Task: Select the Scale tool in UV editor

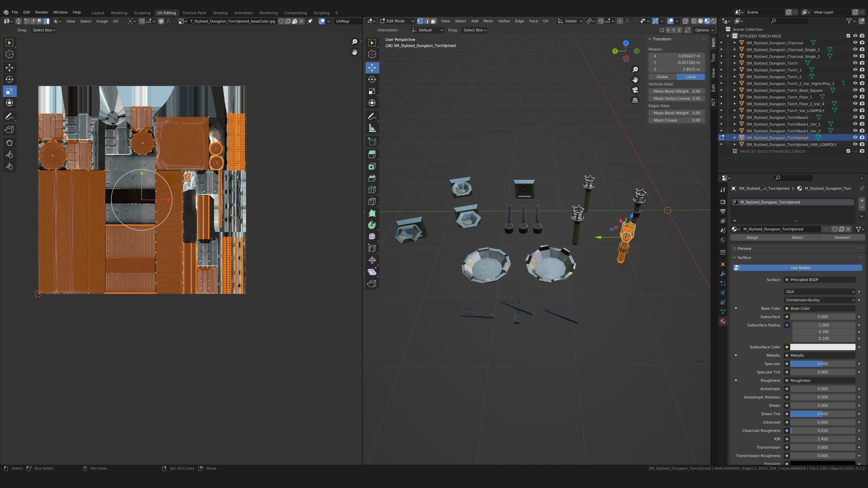Action: pos(9,91)
